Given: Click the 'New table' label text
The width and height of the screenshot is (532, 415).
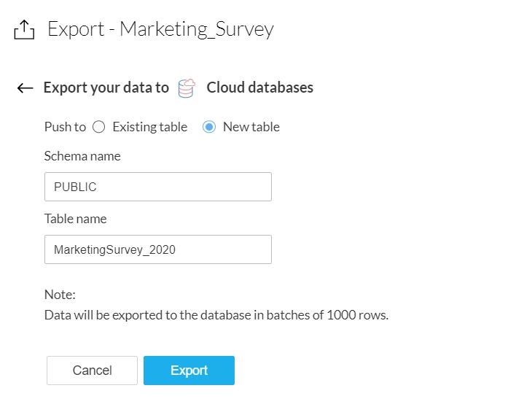Looking at the screenshot, I should (x=251, y=127).
